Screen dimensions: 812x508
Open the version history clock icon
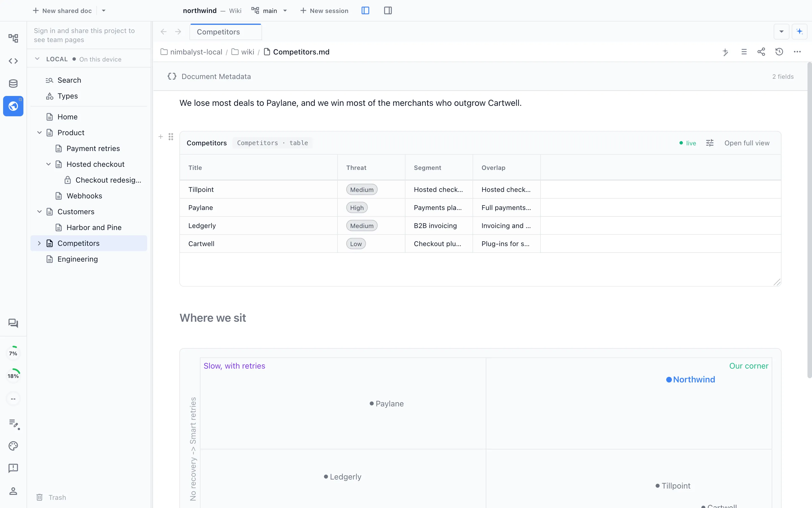[779, 52]
